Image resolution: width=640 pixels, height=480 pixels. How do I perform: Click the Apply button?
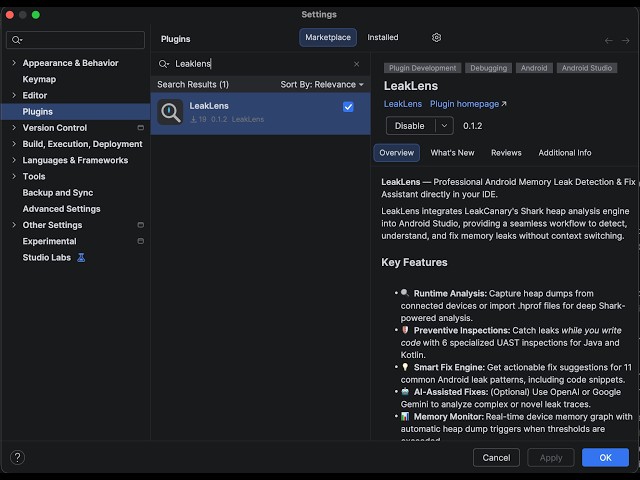pyautogui.click(x=551, y=458)
